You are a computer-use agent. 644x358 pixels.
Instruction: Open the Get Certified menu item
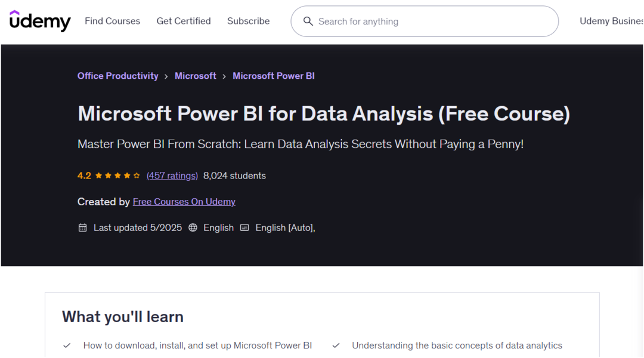tap(184, 21)
